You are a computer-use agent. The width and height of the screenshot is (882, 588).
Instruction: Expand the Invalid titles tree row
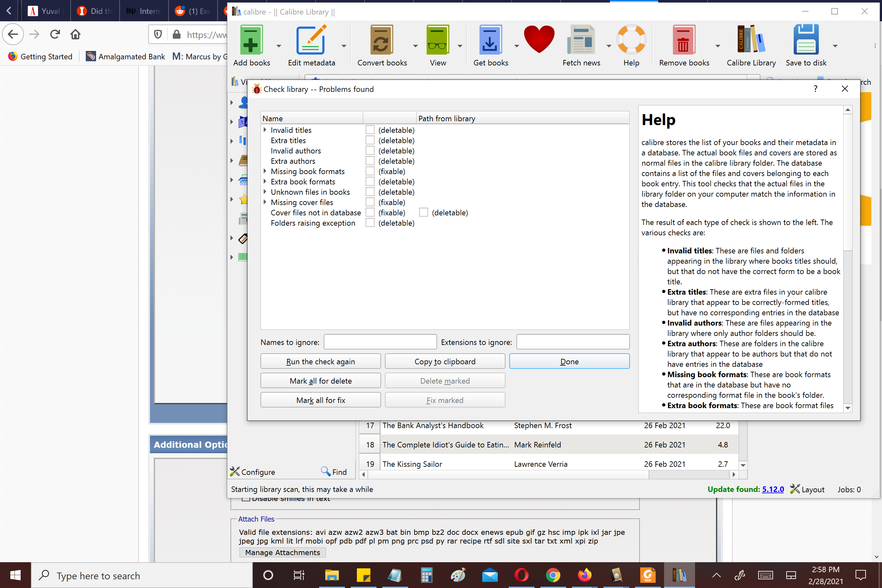click(x=265, y=130)
